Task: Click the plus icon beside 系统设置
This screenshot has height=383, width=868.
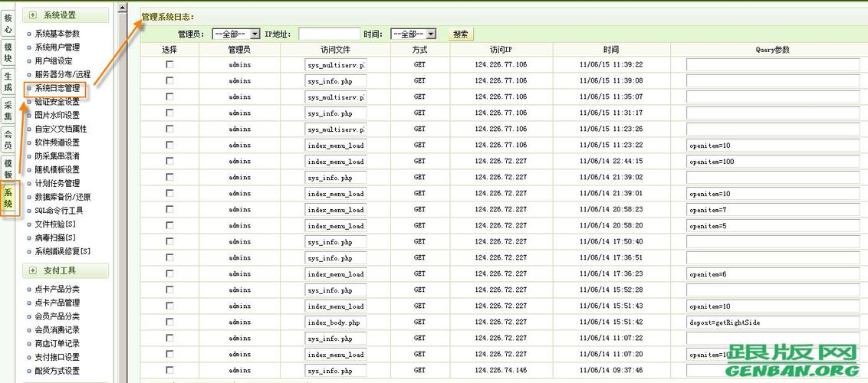Action: point(33,15)
